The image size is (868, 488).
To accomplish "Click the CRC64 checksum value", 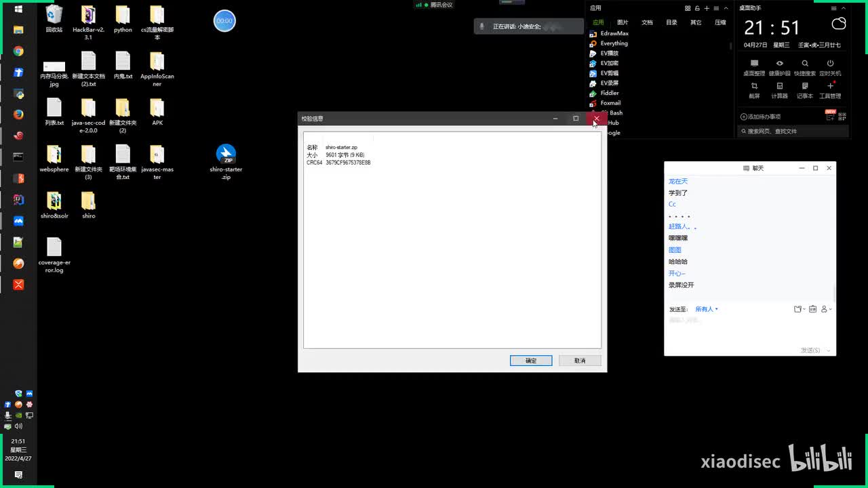I will click(348, 163).
